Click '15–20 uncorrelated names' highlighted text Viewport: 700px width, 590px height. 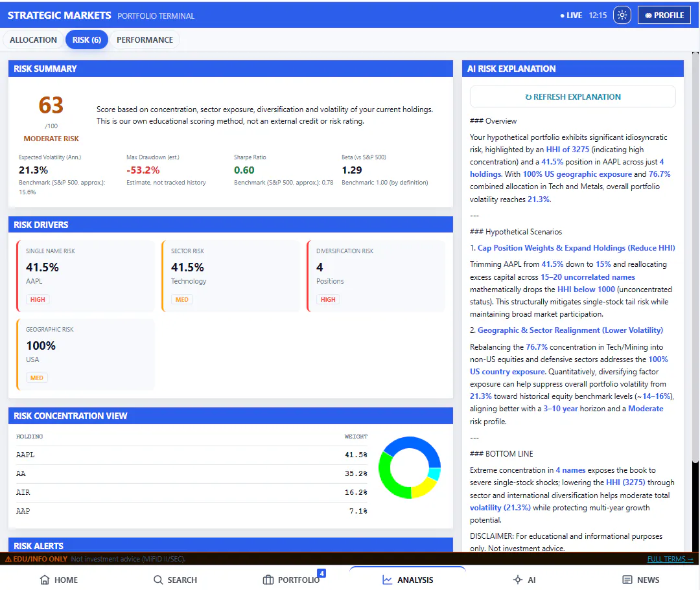coord(587,277)
